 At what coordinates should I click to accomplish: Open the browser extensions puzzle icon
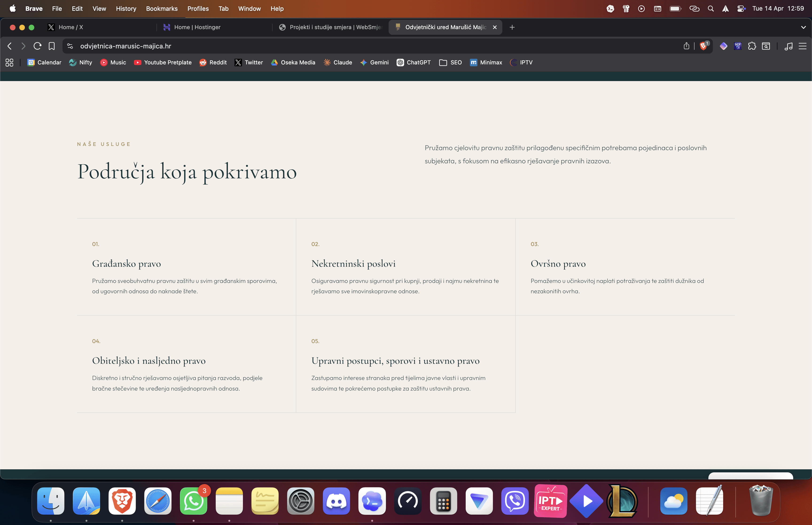point(752,46)
